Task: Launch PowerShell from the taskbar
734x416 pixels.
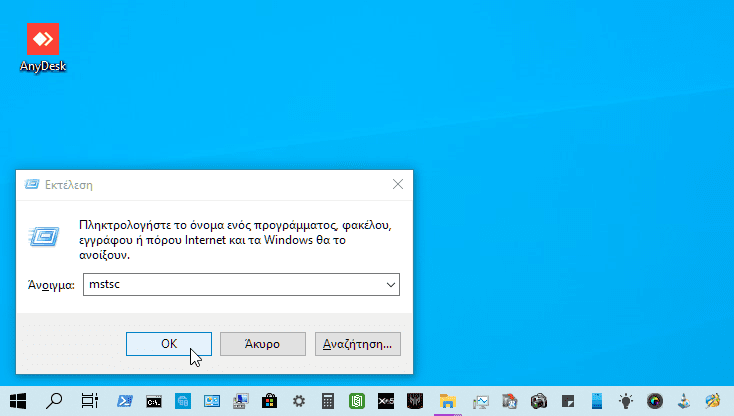Action: tap(125, 401)
